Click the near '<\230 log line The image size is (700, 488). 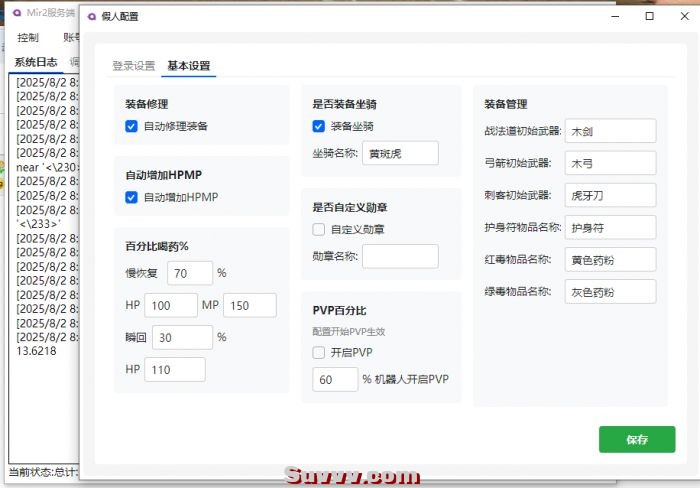click(x=47, y=167)
